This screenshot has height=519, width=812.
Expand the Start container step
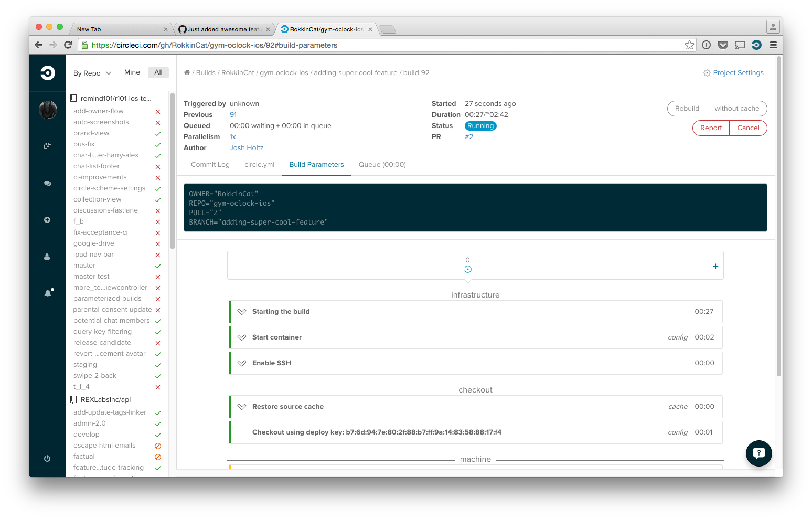(242, 337)
